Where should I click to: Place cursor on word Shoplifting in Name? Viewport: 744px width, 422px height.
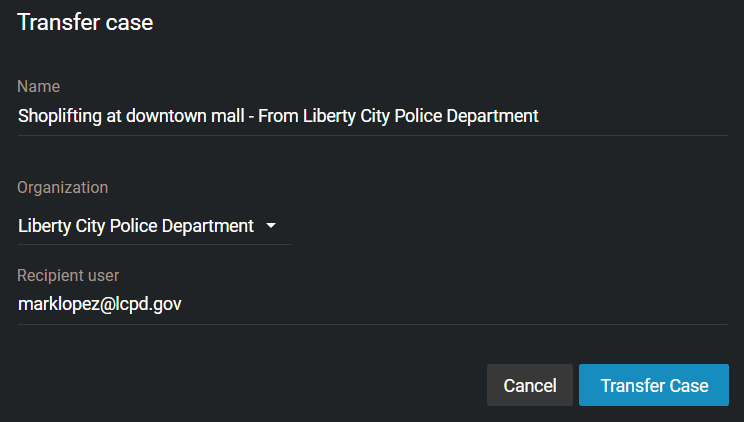click(x=60, y=116)
